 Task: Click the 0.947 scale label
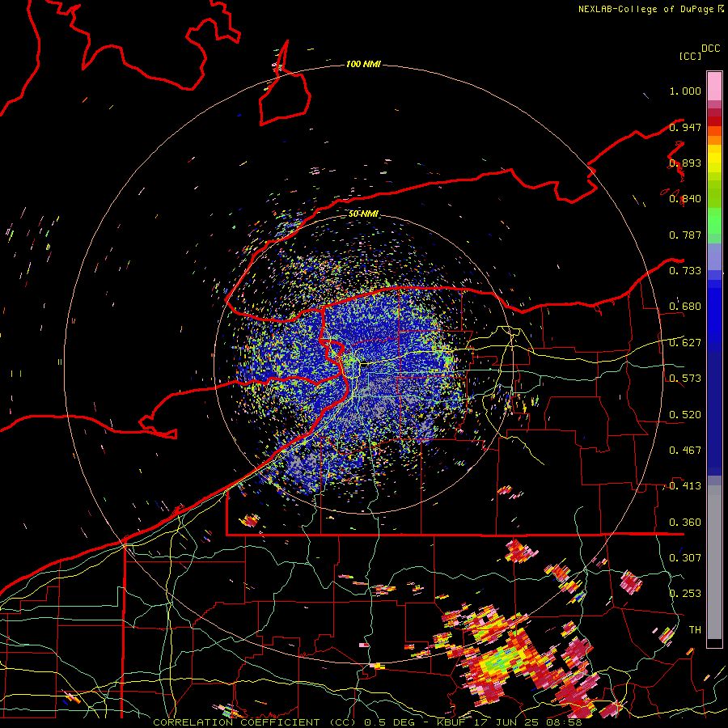685,127
